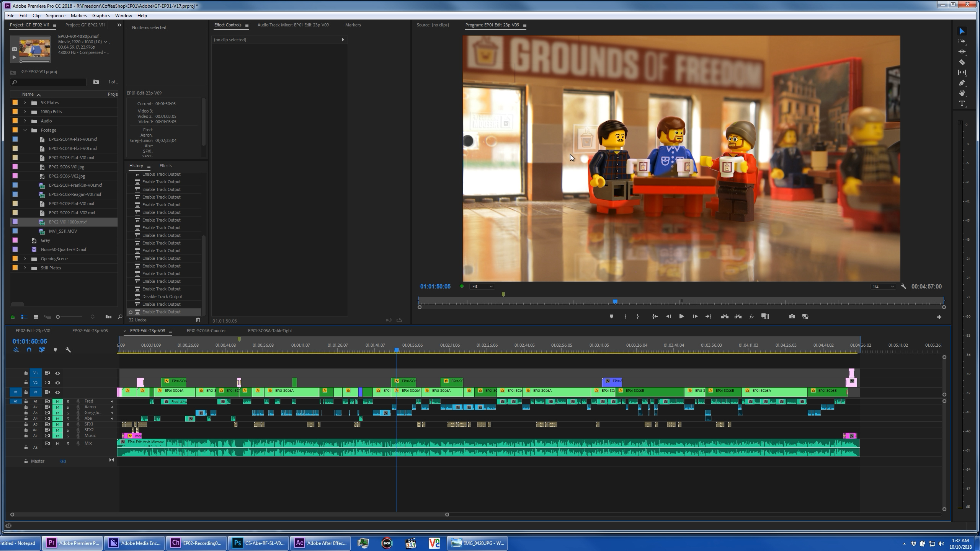980x551 pixels.
Task: Select the Track Select Forward tool
Action: (962, 41)
